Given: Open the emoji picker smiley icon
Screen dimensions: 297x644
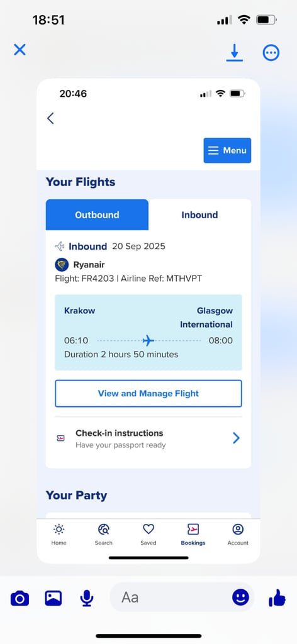Looking at the screenshot, I should click(241, 597).
